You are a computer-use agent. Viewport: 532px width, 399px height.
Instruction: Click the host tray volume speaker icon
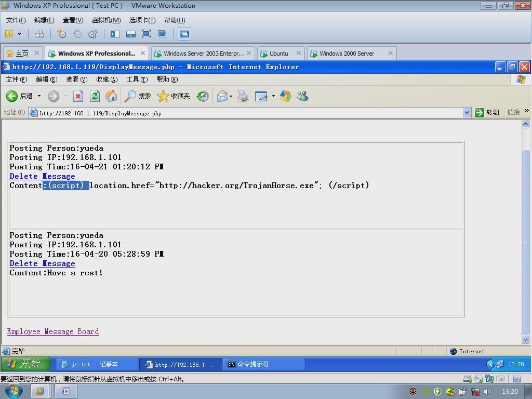pos(487,392)
